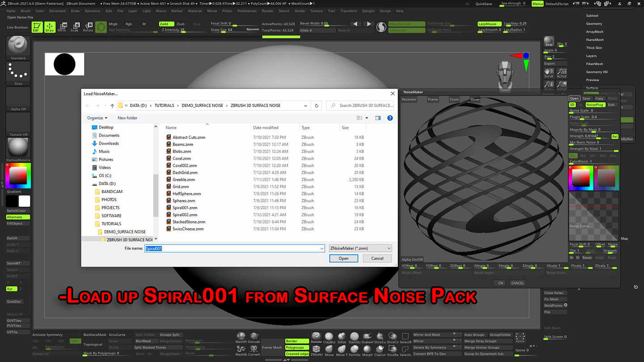
Task: Open the Zplugin menu
Action: pos(368,11)
